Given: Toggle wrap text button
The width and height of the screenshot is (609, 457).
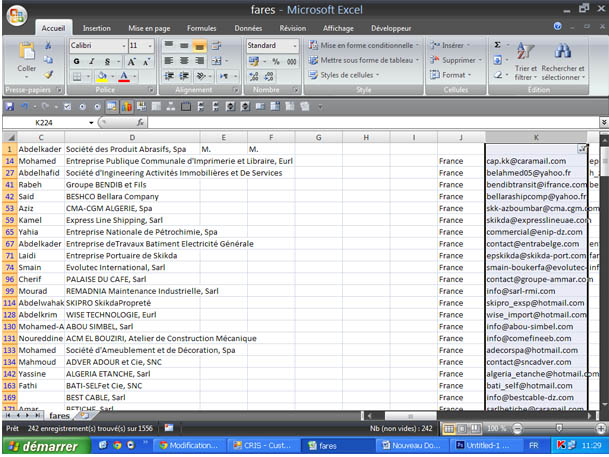Looking at the screenshot, I should pos(216,45).
